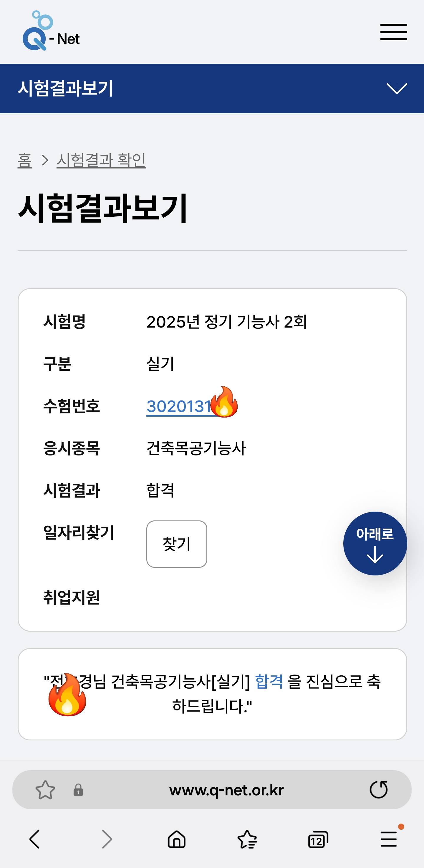Go back with the browser back arrow
Viewport: 424px width, 868px height.
click(x=35, y=839)
